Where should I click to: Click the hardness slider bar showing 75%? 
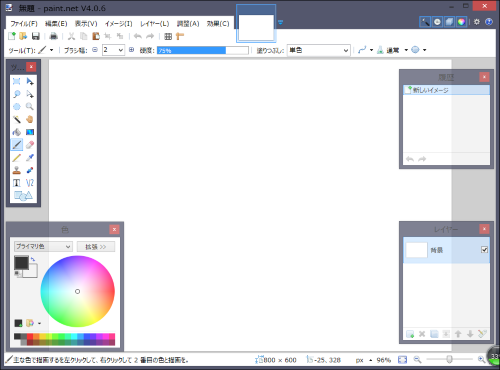click(x=203, y=50)
